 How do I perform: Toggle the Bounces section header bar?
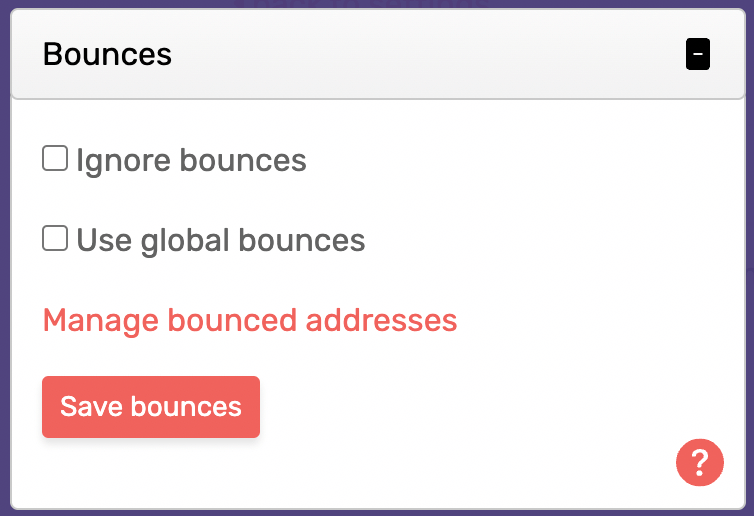click(x=377, y=54)
